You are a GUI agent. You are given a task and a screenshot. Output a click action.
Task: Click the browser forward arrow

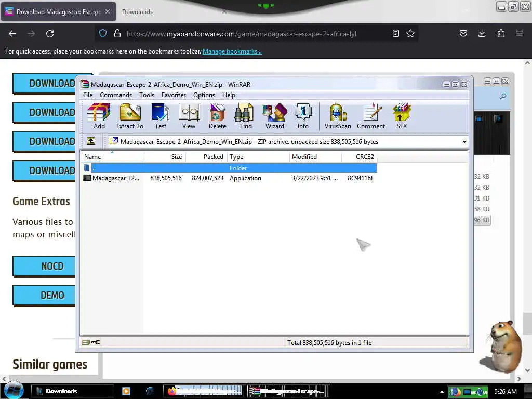31,34
